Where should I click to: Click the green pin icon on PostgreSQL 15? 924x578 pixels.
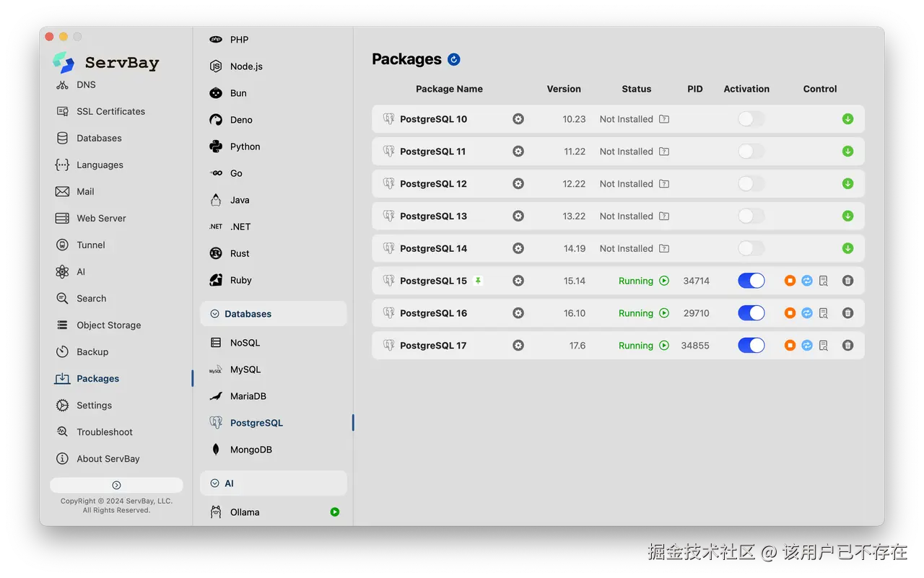(478, 281)
